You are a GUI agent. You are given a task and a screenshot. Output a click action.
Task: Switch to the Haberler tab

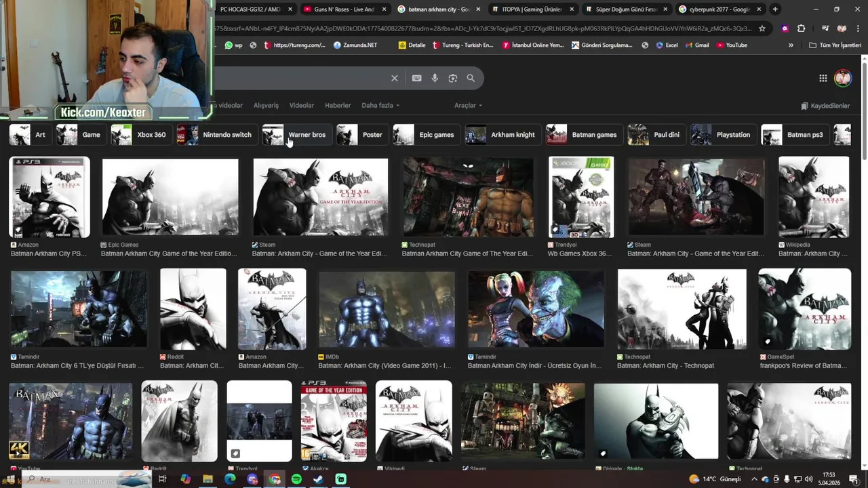coord(338,105)
